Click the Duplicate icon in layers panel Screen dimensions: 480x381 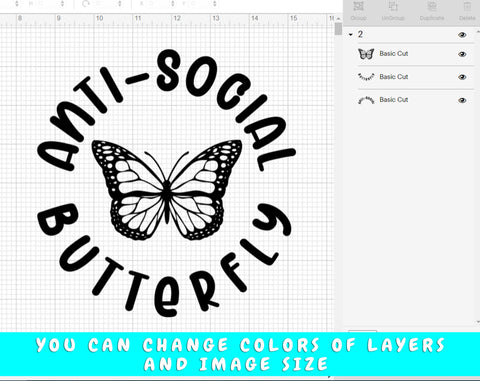coord(432,6)
